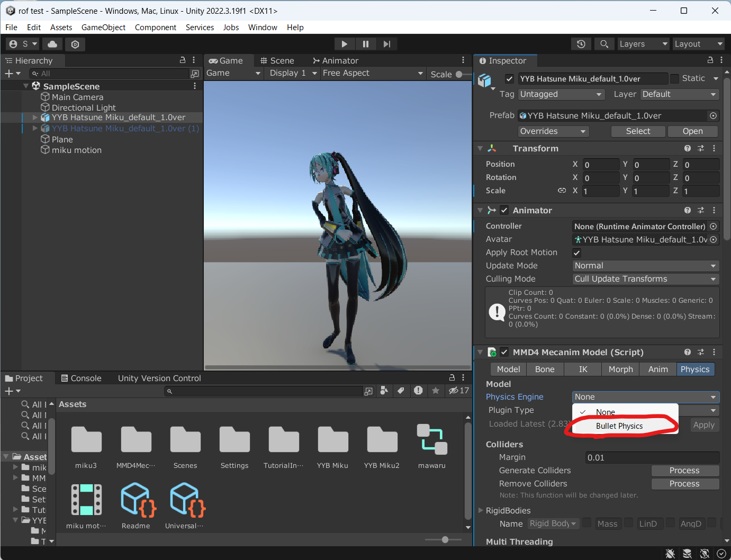The image size is (731, 560).
Task: Click the Step frame-advance icon
Action: [386, 43]
